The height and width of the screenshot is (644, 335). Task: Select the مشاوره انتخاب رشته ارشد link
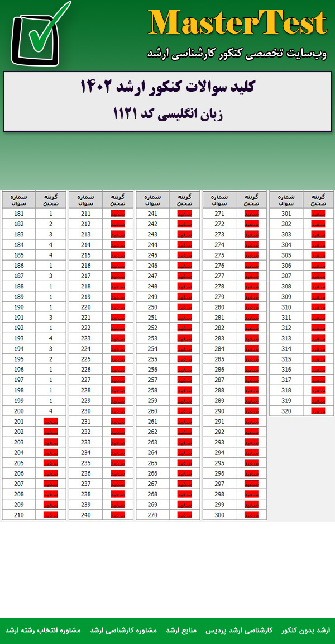pos(43,630)
